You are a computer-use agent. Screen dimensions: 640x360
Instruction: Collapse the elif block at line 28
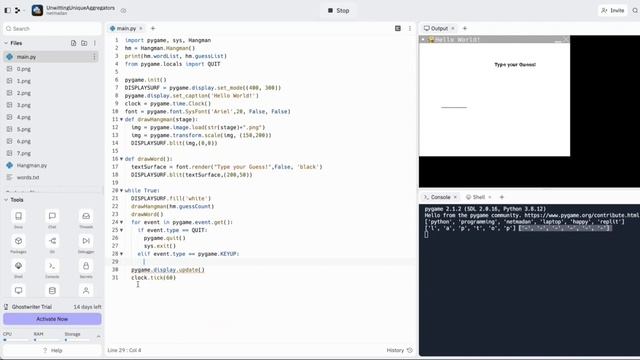(x=121, y=254)
